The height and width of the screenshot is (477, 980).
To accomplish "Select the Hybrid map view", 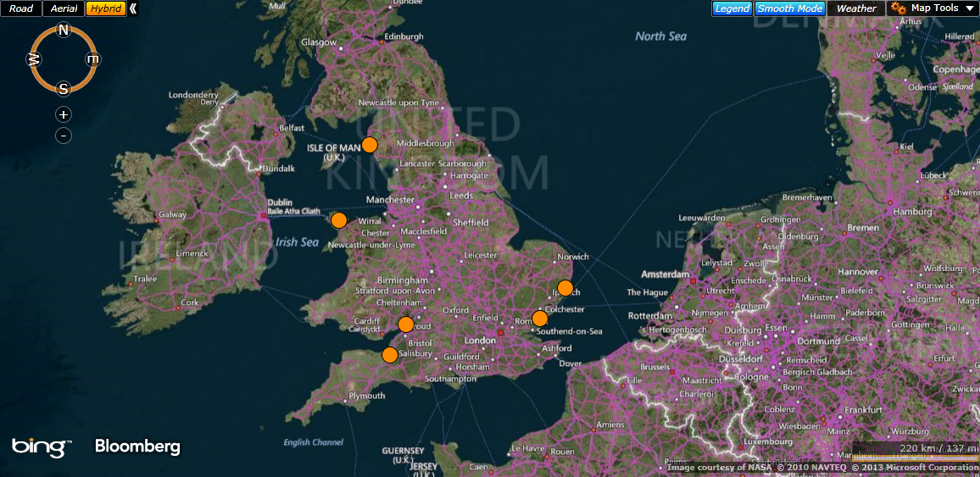I will point(106,8).
